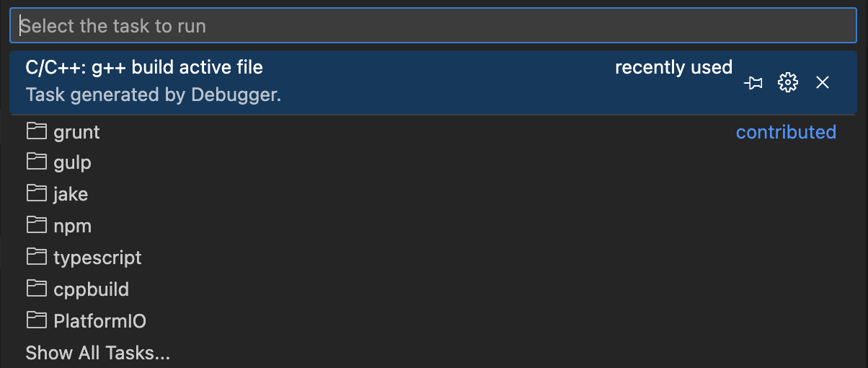
Task: Open the typescript tasks entry
Action: [x=97, y=258]
